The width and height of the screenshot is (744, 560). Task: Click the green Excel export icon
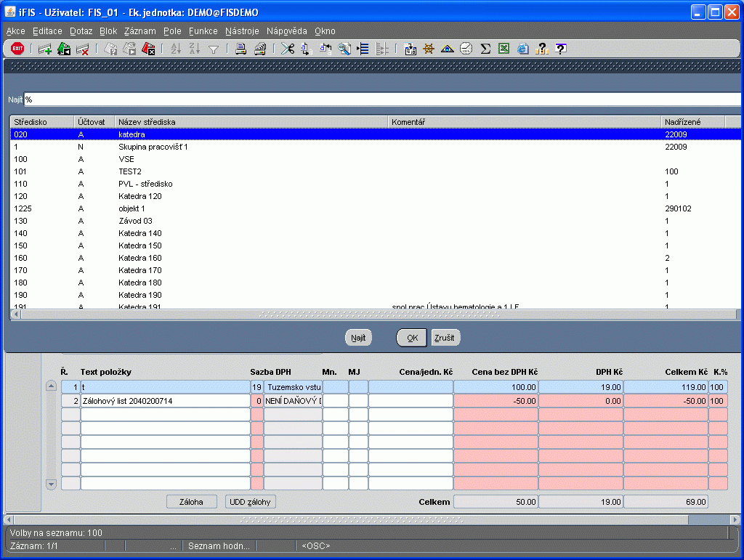tap(504, 49)
